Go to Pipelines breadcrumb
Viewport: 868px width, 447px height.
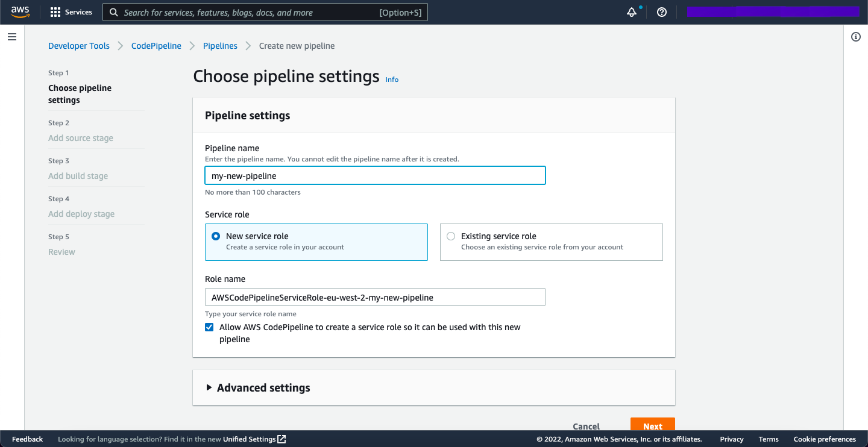220,46
